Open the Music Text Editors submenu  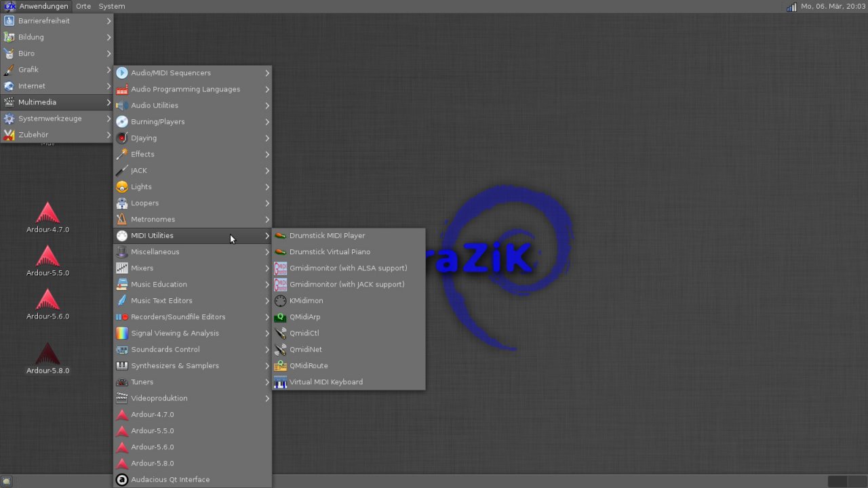(x=193, y=301)
